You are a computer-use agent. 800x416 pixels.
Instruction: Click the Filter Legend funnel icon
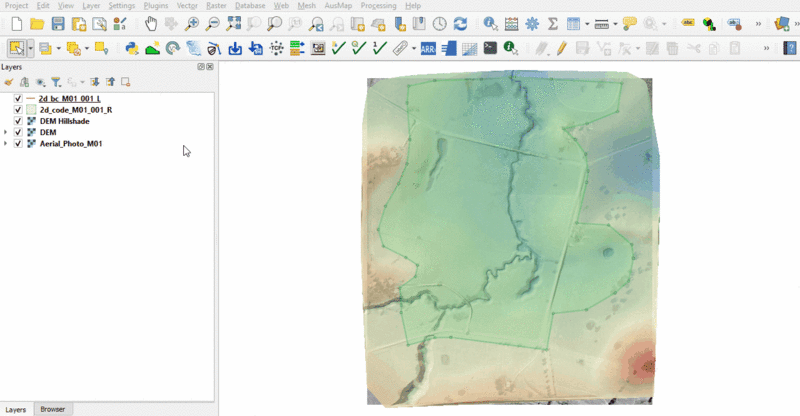pos(56,82)
